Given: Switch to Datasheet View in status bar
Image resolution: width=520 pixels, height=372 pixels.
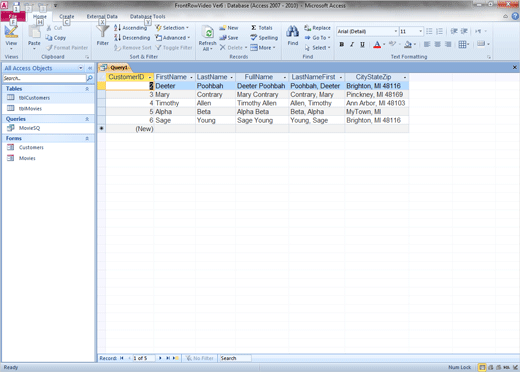Looking at the screenshot, I should click(x=482, y=367).
